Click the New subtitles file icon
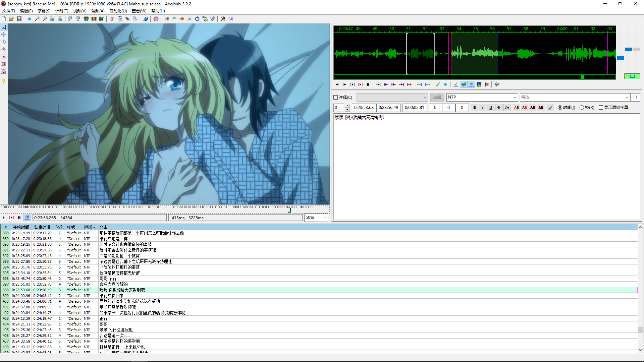Viewport: 644px width, 362px height. [4, 19]
